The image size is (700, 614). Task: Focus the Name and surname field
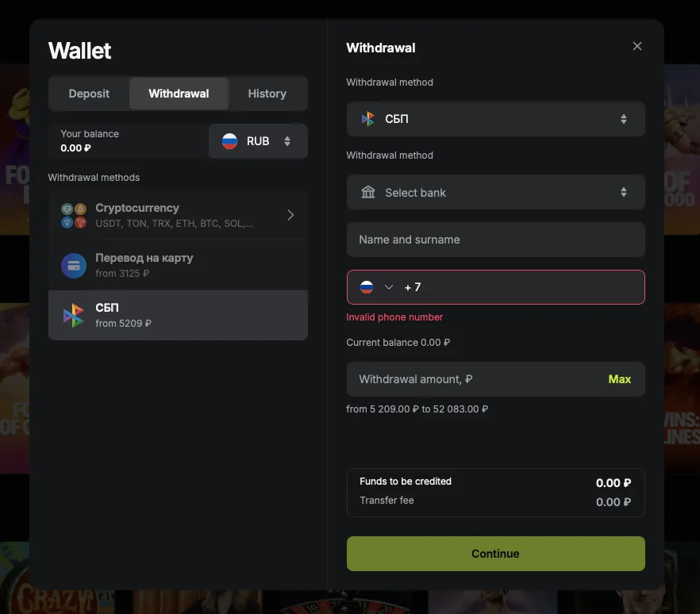click(495, 240)
